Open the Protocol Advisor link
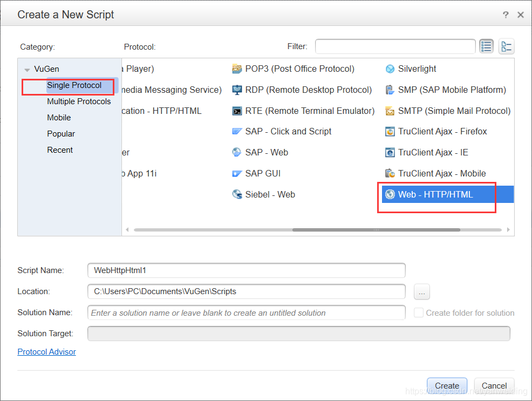Viewport: 532px width, 401px height. coord(46,352)
